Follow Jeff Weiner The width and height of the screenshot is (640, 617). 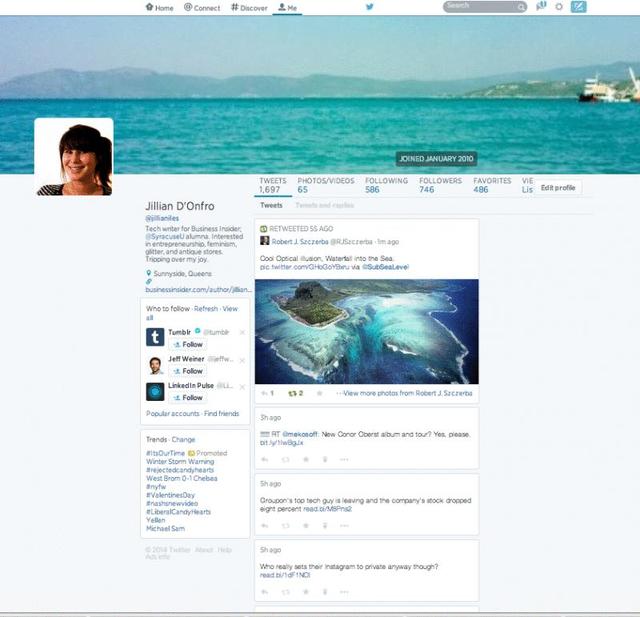pos(188,371)
